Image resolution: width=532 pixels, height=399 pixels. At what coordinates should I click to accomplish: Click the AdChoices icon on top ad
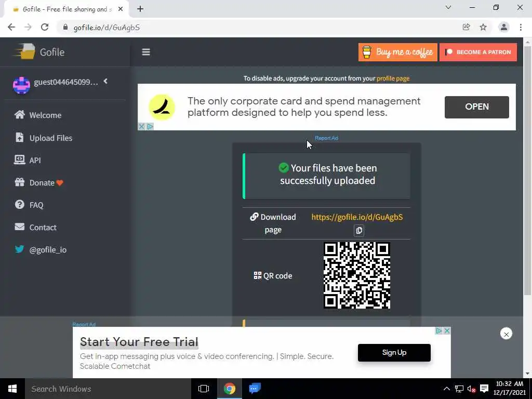click(150, 127)
